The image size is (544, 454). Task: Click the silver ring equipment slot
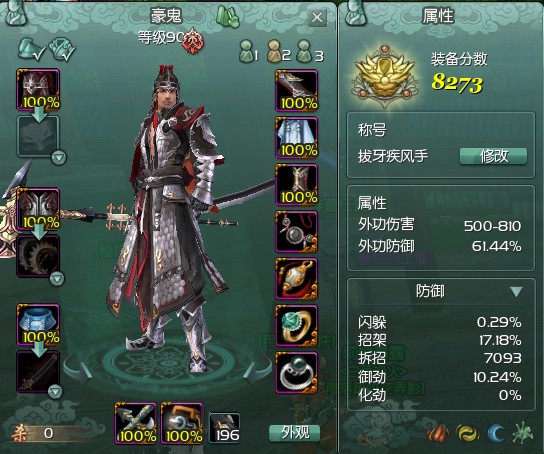point(297,373)
